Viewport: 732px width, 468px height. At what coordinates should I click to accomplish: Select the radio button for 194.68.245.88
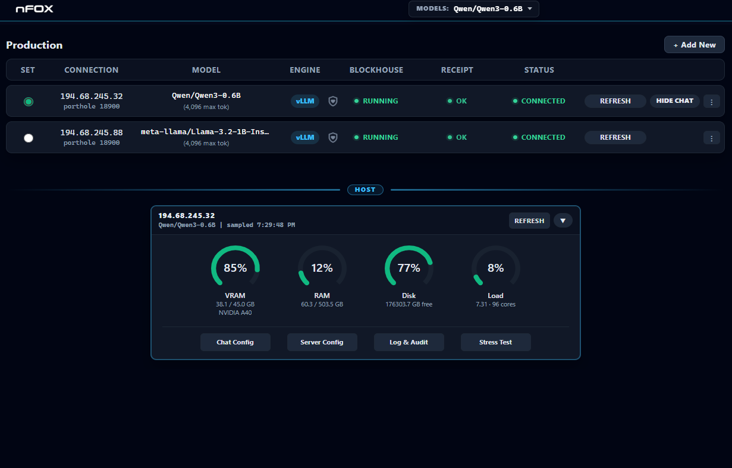point(28,138)
